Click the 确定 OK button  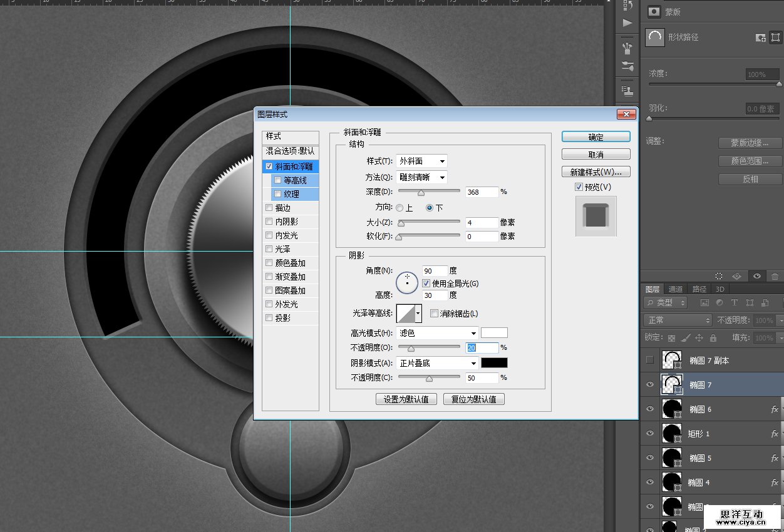[596, 137]
